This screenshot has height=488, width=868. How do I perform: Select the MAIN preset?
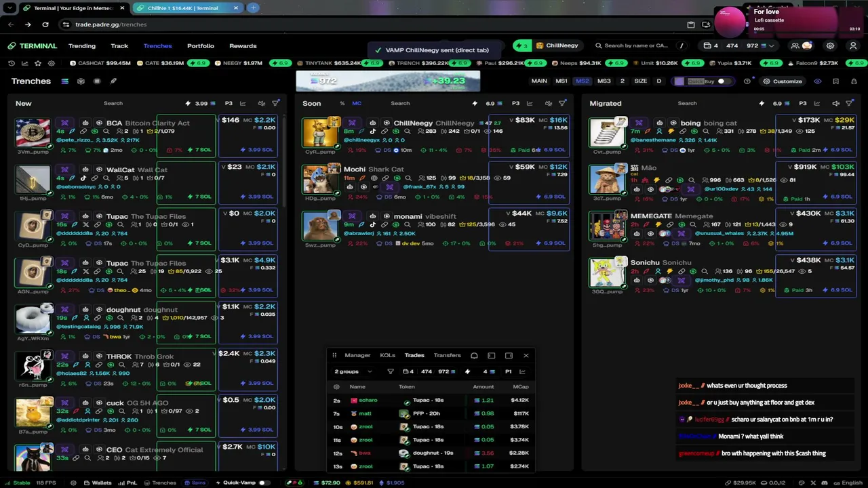[x=539, y=81]
